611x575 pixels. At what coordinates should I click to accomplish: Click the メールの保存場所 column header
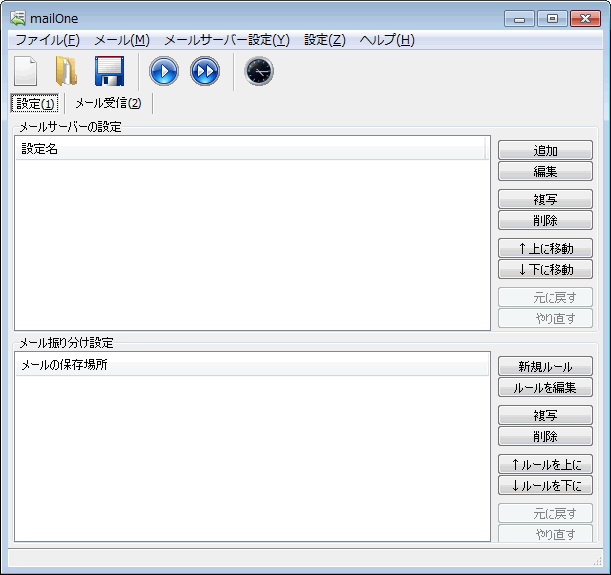pyautogui.click(x=250, y=365)
